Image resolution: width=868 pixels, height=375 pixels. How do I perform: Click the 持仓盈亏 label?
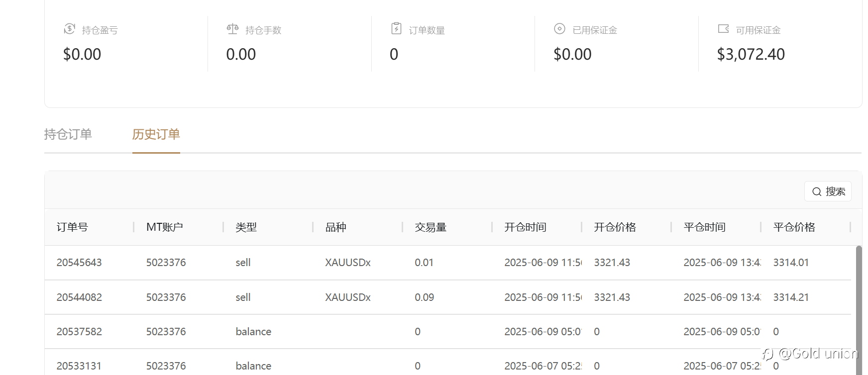(x=100, y=30)
